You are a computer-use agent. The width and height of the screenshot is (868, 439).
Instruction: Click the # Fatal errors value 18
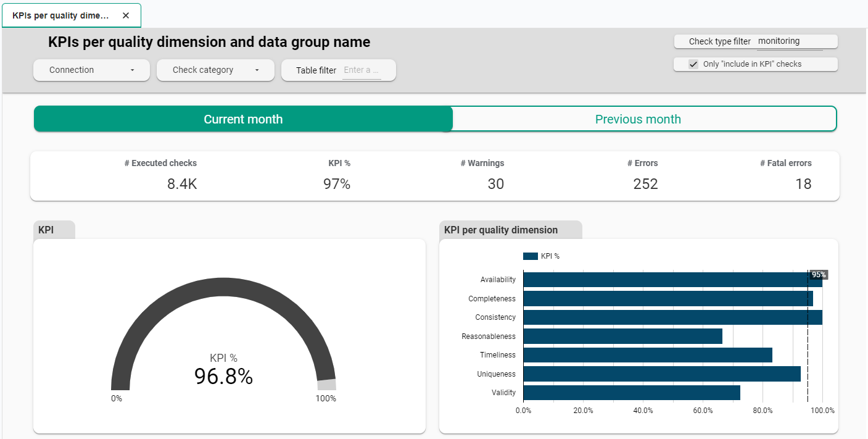pyautogui.click(x=803, y=183)
